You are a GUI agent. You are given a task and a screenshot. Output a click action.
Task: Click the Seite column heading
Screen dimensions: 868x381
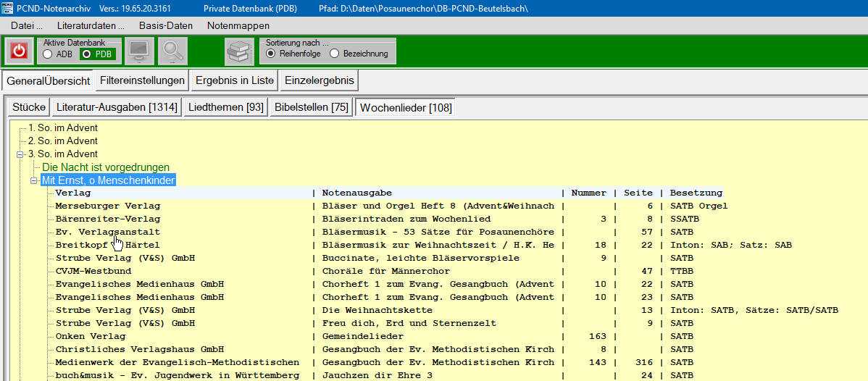(638, 193)
